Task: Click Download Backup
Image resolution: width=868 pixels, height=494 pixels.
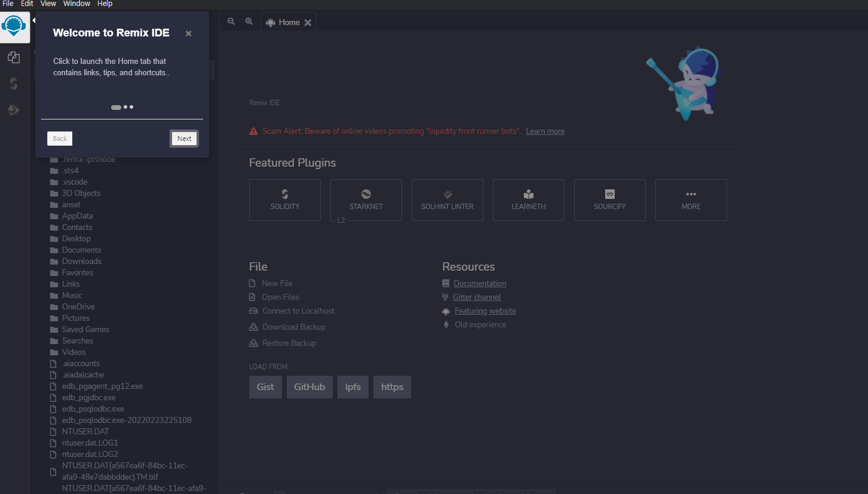Action: tap(293, 327)
